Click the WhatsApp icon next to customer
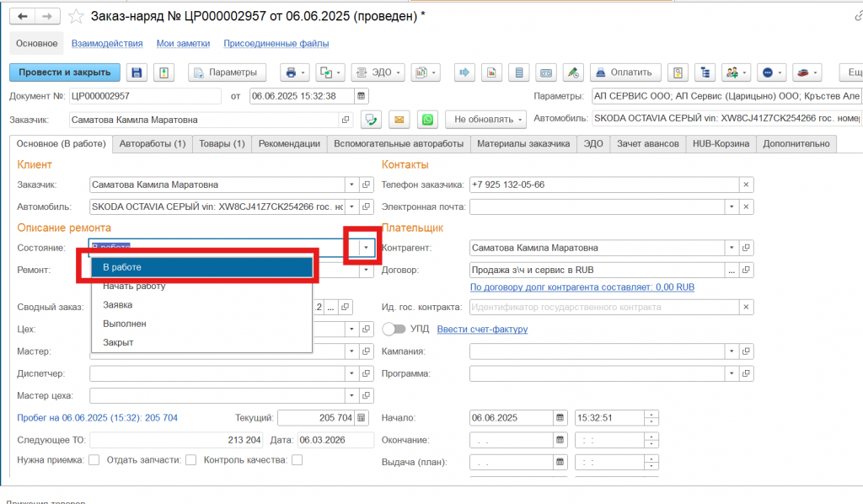 pyautogui.click(x=429, y=120)
